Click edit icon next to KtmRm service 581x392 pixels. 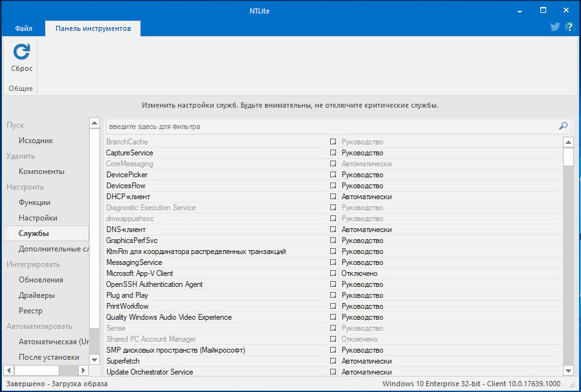click(333, 251)
